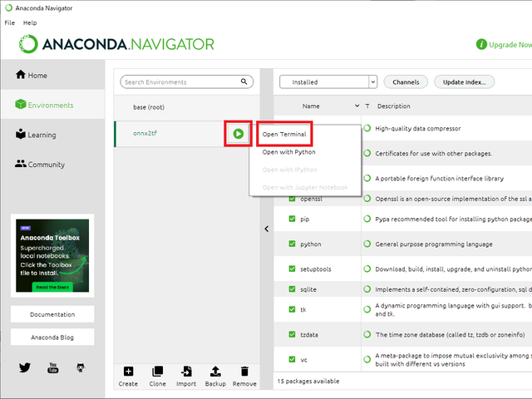Click the search magnifier icon

(244, 81)
